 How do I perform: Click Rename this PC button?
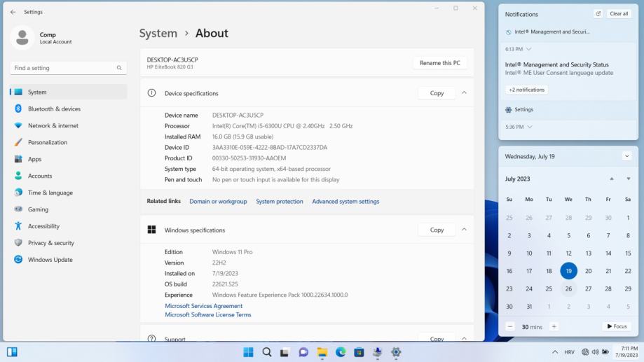pyautogui.click(x=439, y=63)
